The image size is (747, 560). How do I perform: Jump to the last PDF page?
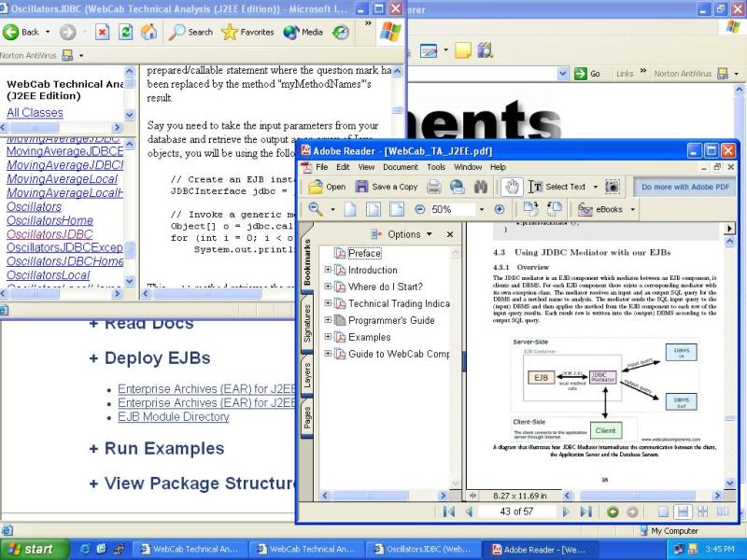tap(586, 511)
